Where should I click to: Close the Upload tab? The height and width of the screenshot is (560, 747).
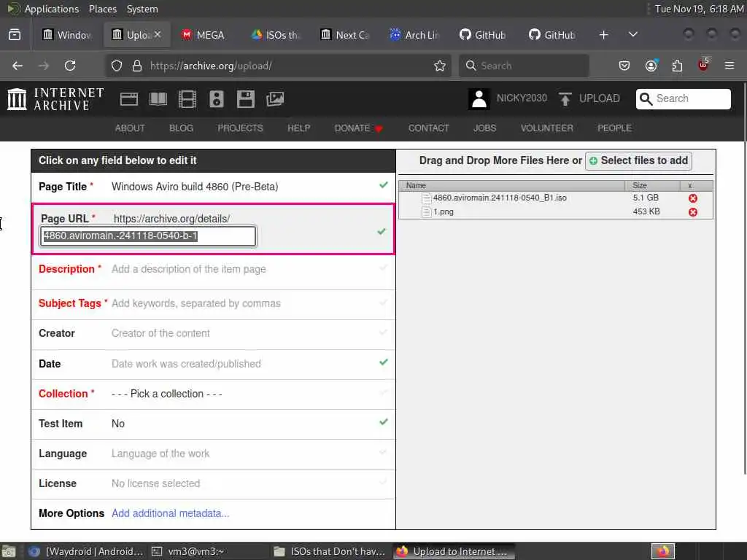click(158, 35)
